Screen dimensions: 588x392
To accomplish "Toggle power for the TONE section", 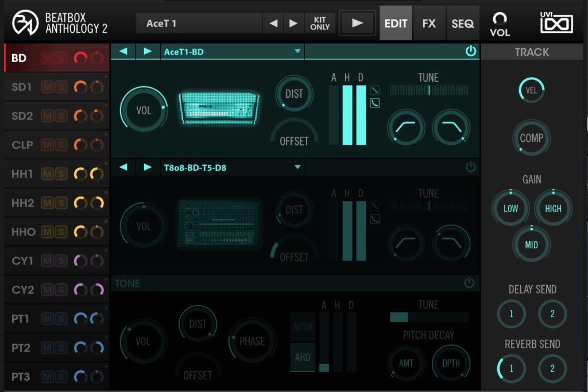I will click(469, 283).
